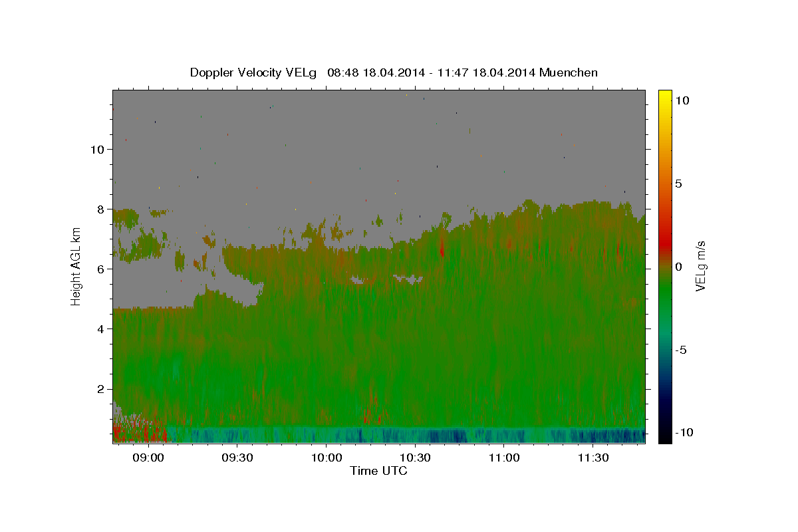Click the '11:00' time axis label
Image resolution: width=798 pixels, height=532 pixels.
(504, 458)
